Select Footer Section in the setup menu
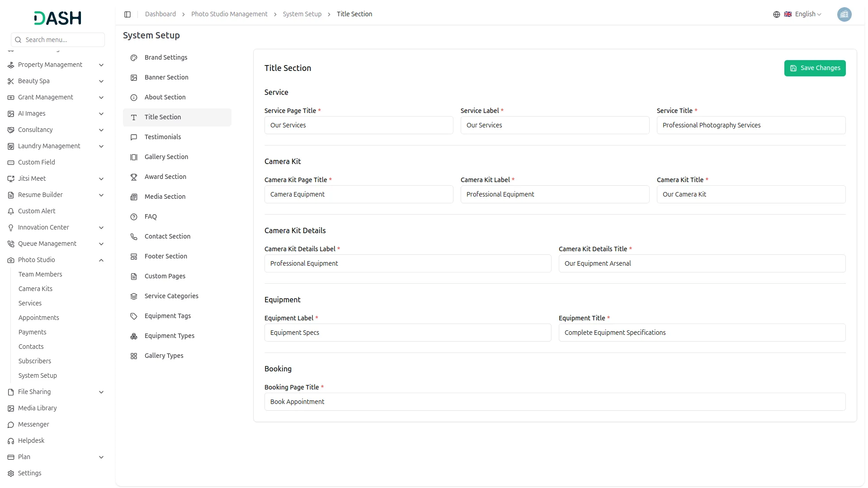The image size is (868, 488). 165,256
